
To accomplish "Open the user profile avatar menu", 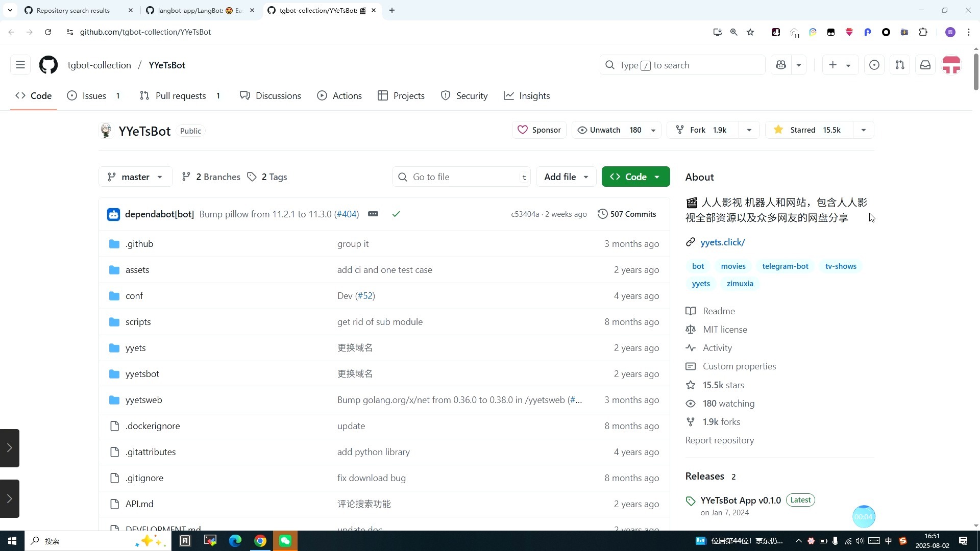I will (x=951, y=65).
